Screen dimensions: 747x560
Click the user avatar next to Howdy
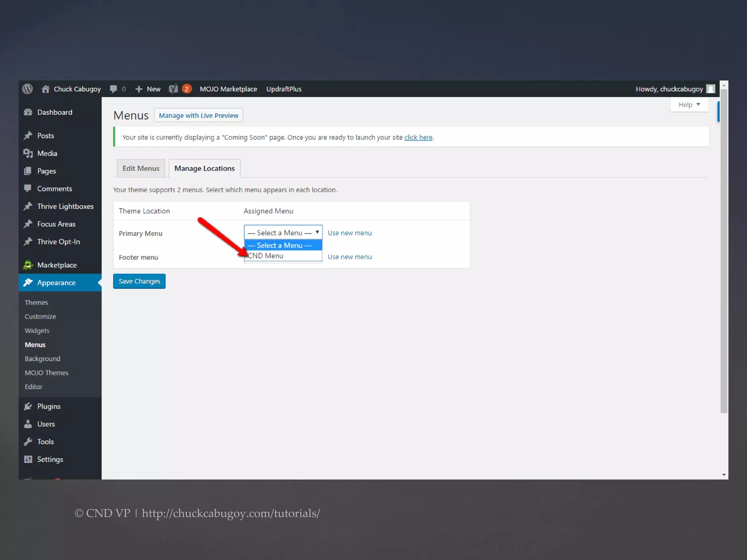click(711, 89)
